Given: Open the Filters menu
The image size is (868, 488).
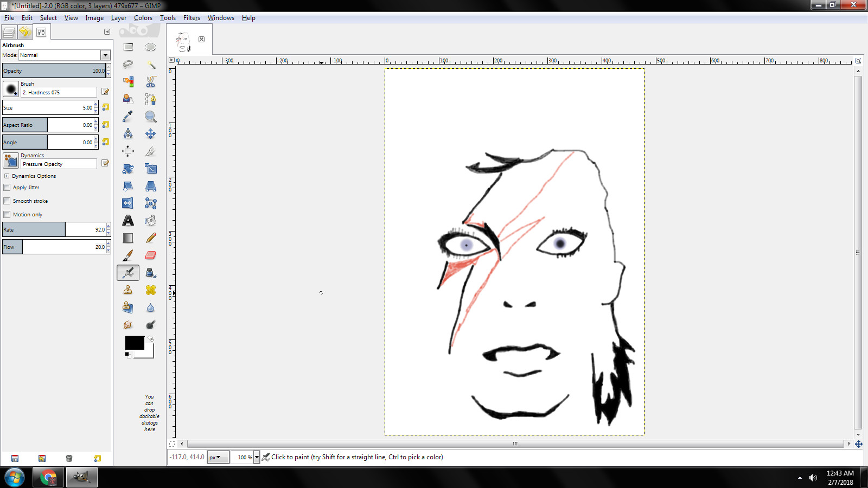Looking at the screenshot, I should click(192, 18).
